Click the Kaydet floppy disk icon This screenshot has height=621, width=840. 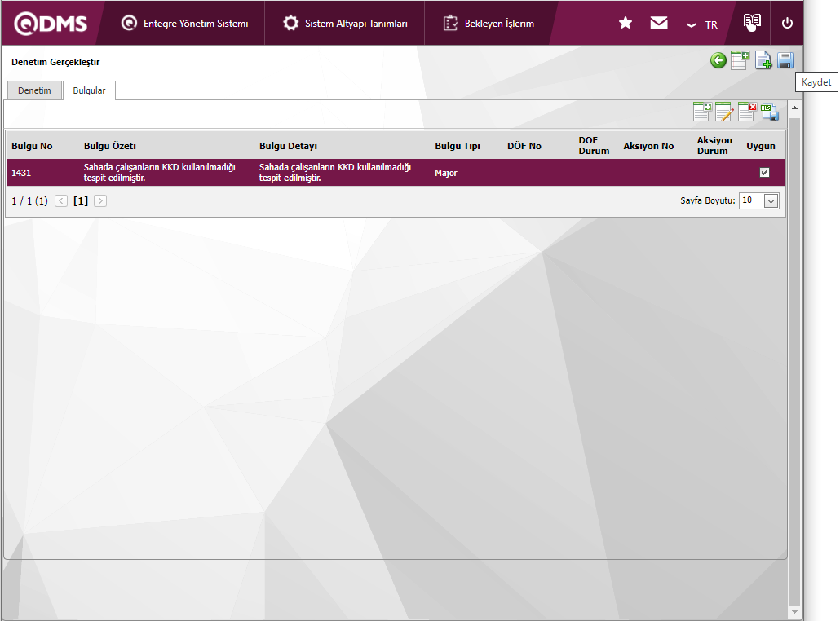pyautogui.click(x=785, y=60)
